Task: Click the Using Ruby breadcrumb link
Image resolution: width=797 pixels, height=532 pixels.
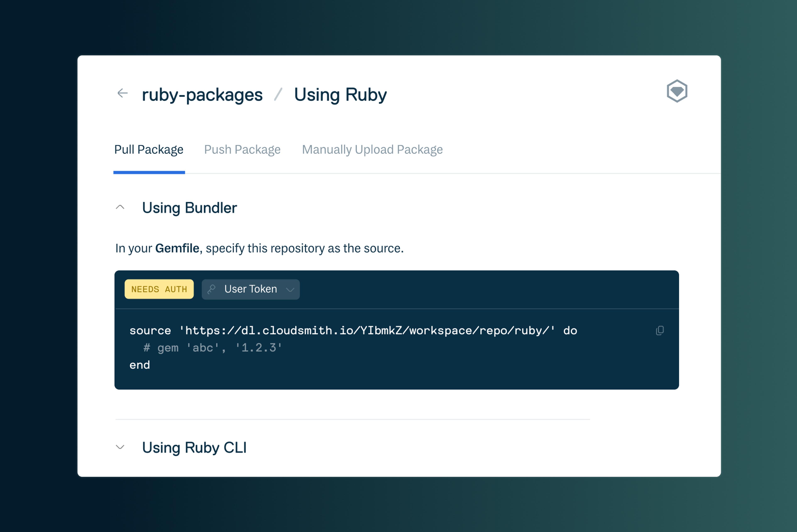Action: [x=341, y=94]
